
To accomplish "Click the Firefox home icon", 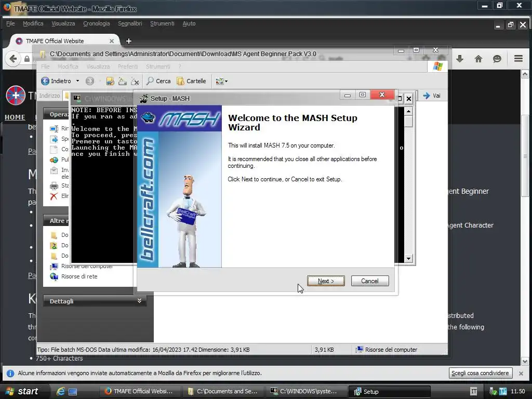I will tap(478, 59).
